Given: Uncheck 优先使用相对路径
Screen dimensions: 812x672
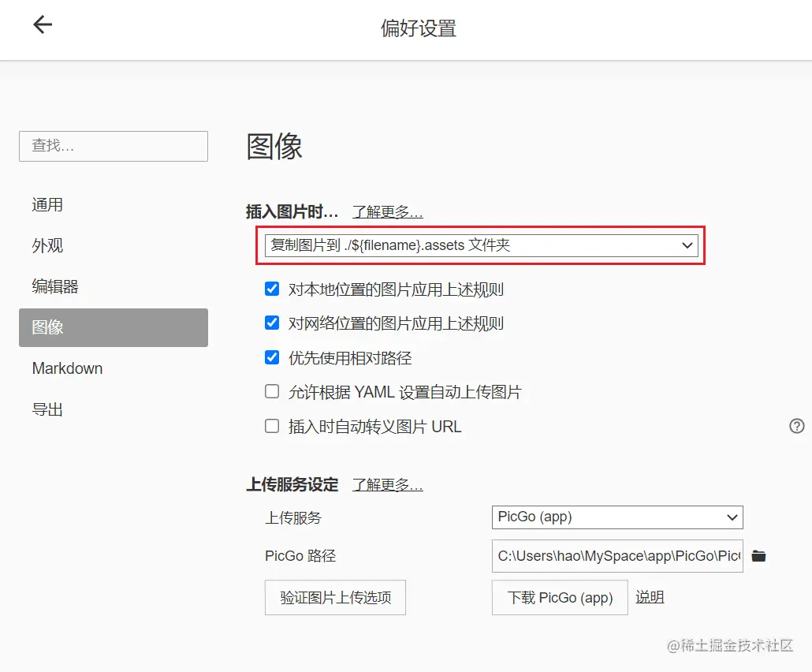Looking at the screenshot, I should tap(272, 357).
